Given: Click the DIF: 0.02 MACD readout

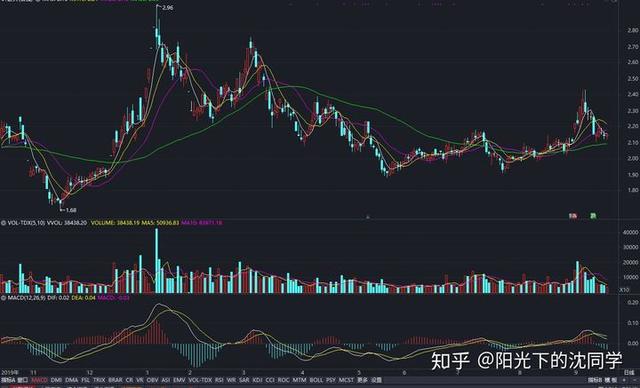Looking at the screenshot, I should (58, 298).
